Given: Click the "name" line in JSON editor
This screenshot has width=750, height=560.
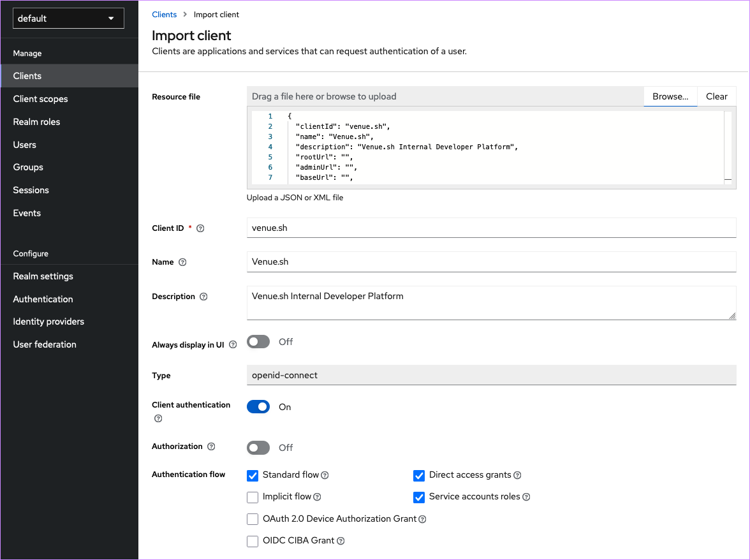Looking at the screenshot, I should 335,136.
